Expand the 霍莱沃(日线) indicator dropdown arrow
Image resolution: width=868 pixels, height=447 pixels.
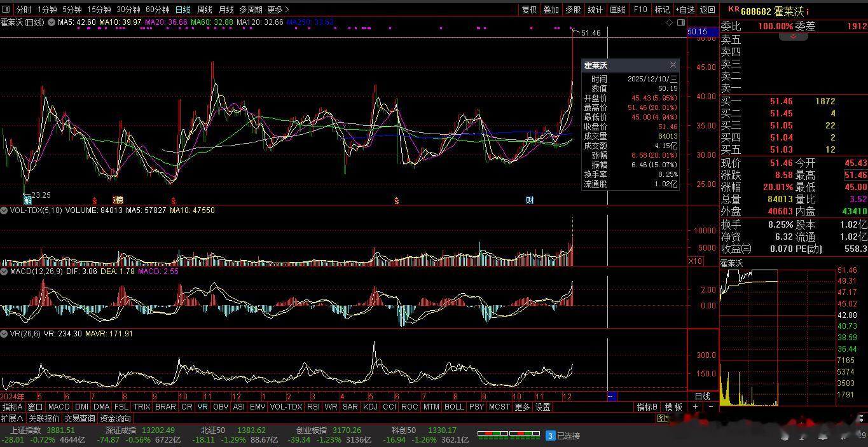(51, 23)
